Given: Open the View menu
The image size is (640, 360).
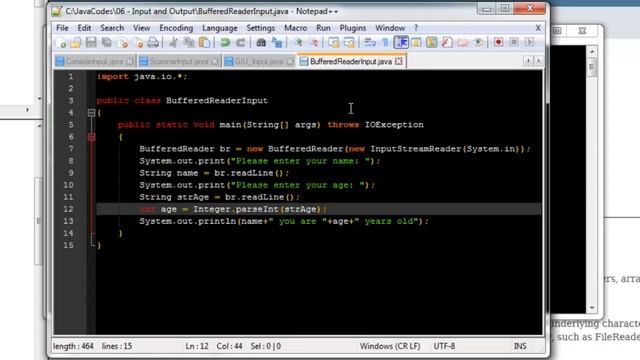Looking at the screenshot, I should point(142,28).
